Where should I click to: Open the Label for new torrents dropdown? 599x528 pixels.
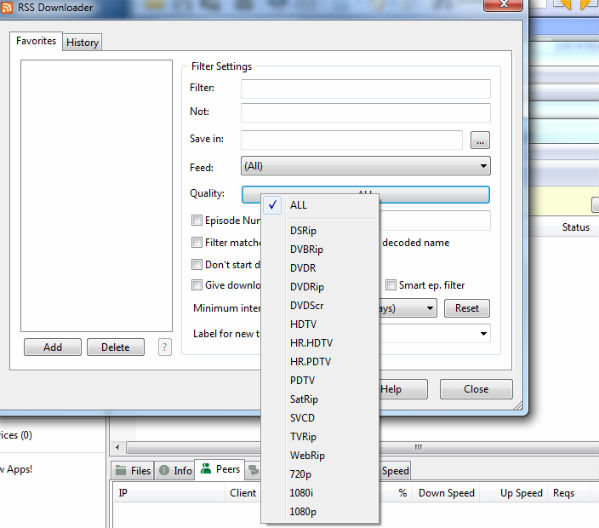pyautogui.click(x=483, y=334)
